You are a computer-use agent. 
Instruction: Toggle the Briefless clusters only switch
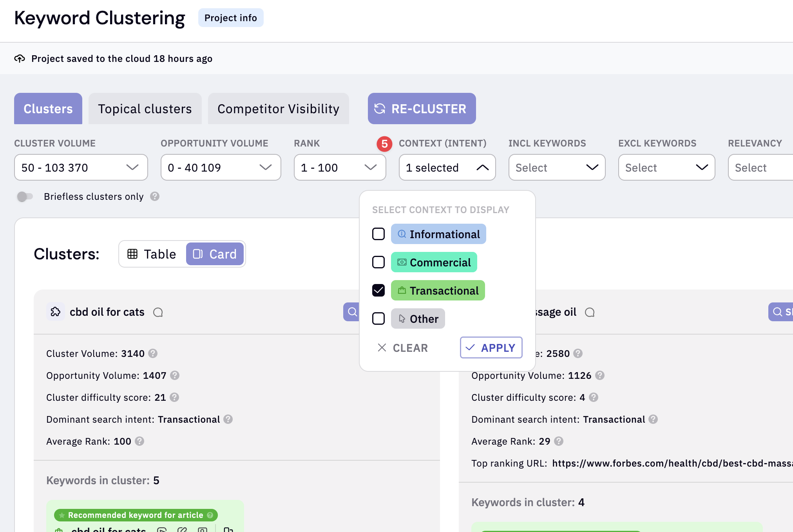[x=25, y=196]
